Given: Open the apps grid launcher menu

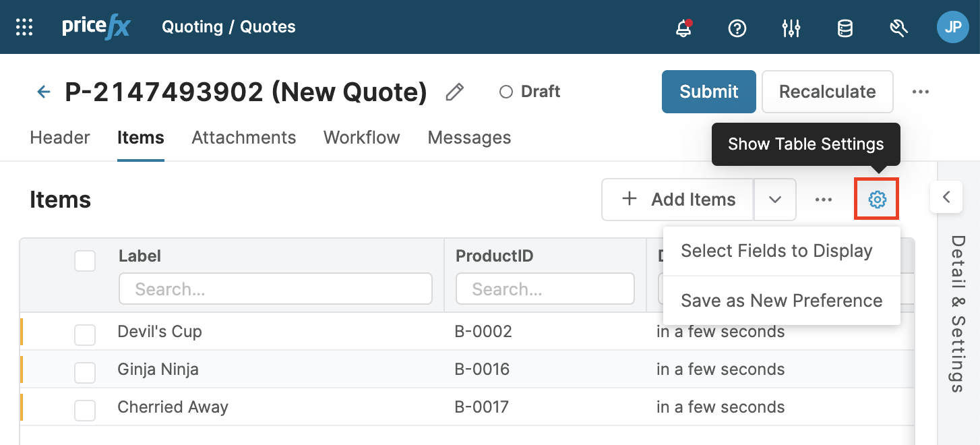Looking at the screenshot, I should click(x=24, y=27).
